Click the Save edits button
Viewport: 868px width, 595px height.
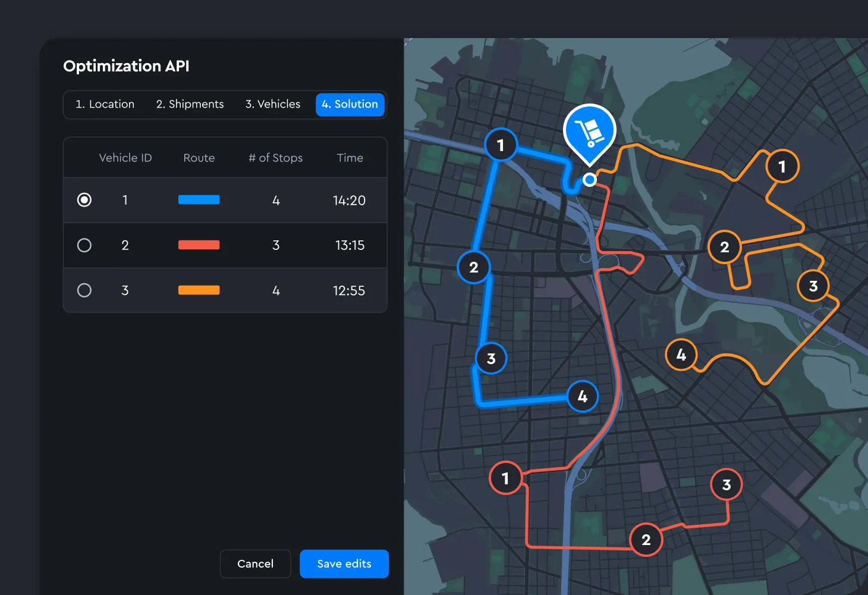coord(344,563)
